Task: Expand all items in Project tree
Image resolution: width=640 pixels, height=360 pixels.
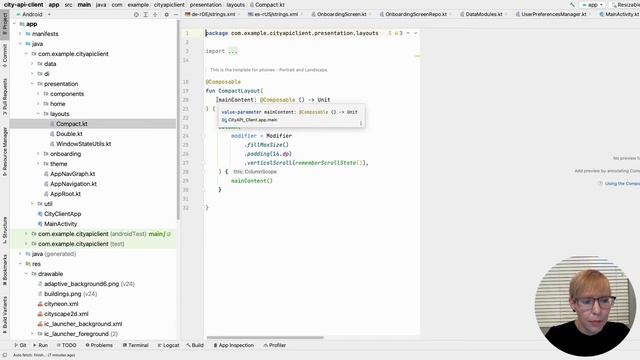Action: click(146, 14)
